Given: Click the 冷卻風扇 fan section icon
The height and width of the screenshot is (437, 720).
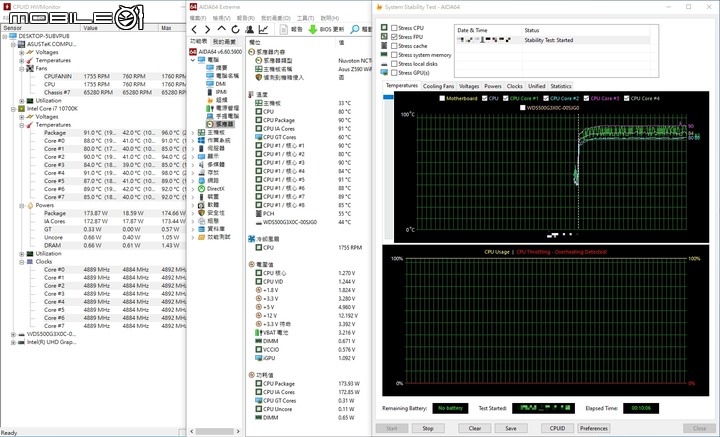Looking at the screenshot, I should click(x=251, y=239).
